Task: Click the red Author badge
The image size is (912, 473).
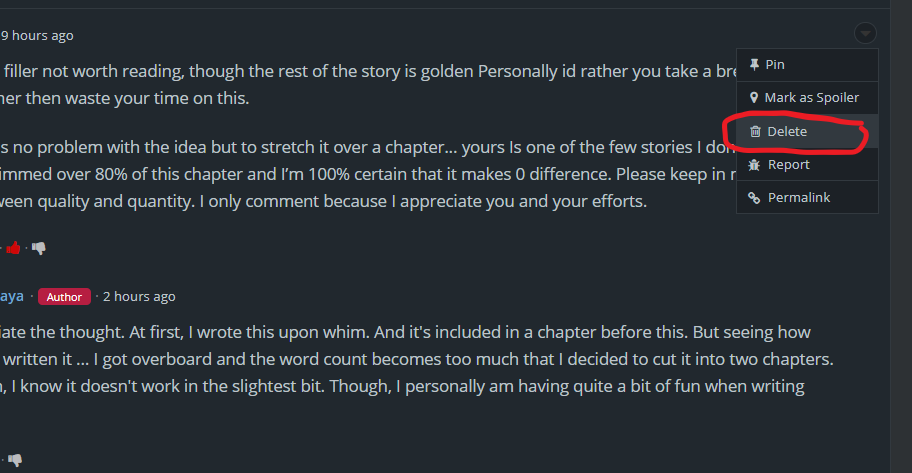Action: coord(64,297)
